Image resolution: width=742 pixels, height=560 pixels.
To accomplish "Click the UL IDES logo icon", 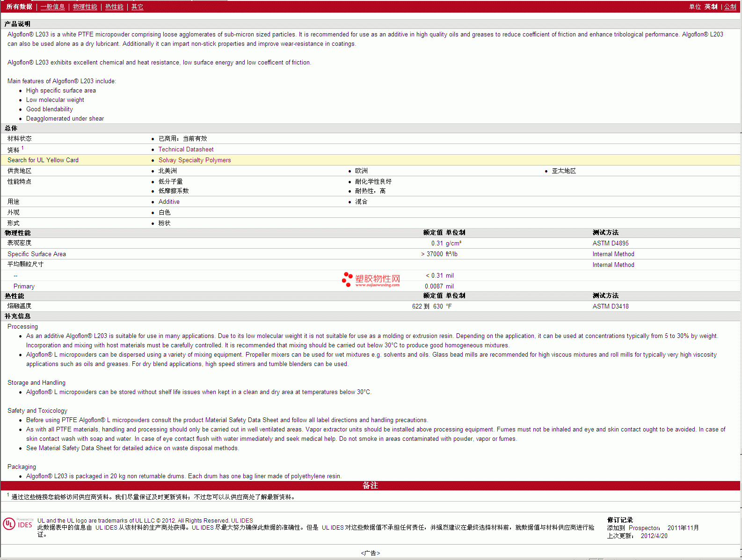I will (18, 524).
